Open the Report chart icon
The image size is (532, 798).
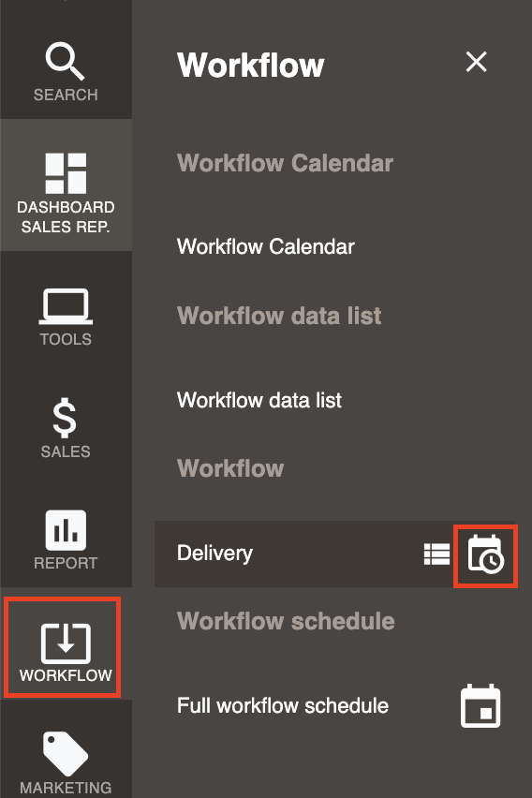pyautogui.click(x=66, y=530)
